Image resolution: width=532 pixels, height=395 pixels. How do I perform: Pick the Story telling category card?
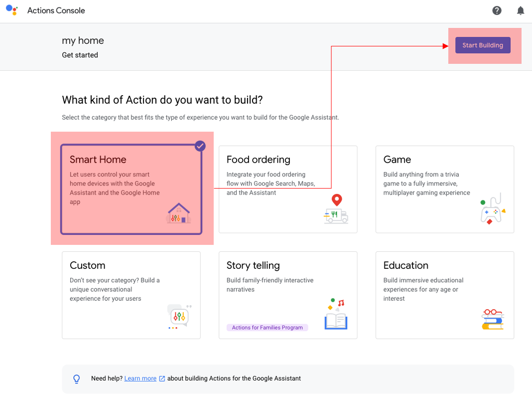click(288, 295)
